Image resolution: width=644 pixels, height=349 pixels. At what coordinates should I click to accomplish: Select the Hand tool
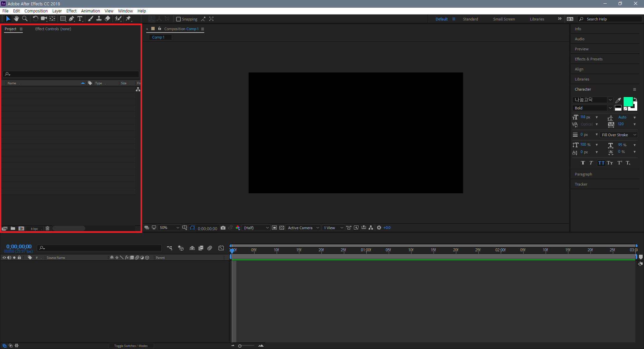point(16,19)
